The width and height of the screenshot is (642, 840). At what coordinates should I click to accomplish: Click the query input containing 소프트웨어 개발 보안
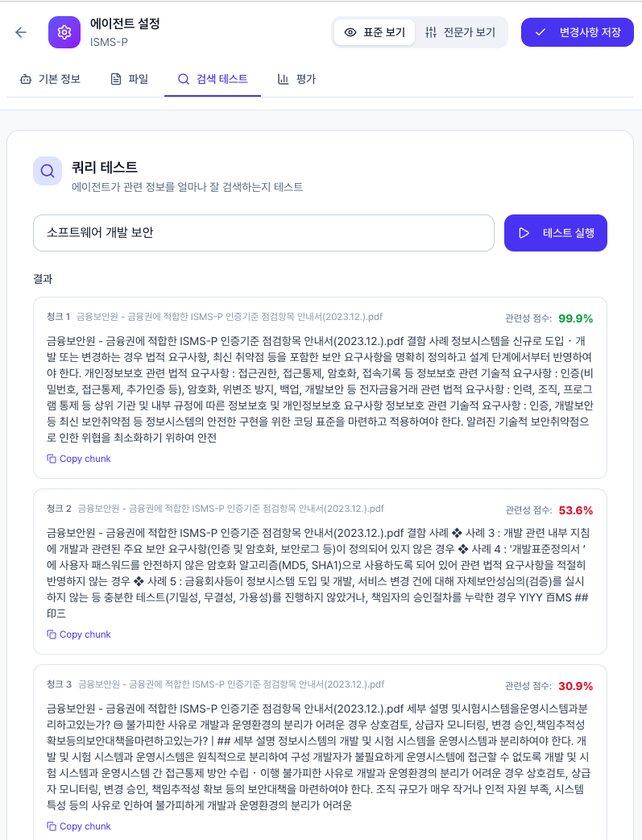tap(263, 232)
